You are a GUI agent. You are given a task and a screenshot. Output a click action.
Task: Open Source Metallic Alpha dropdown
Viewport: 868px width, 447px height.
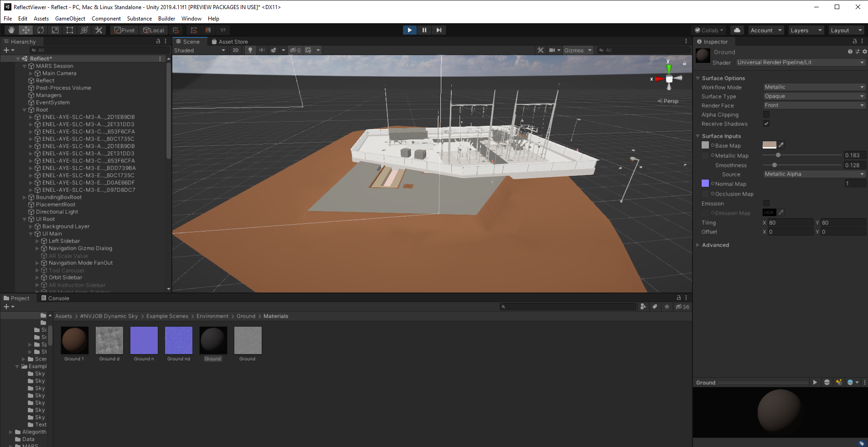[814, 174]
